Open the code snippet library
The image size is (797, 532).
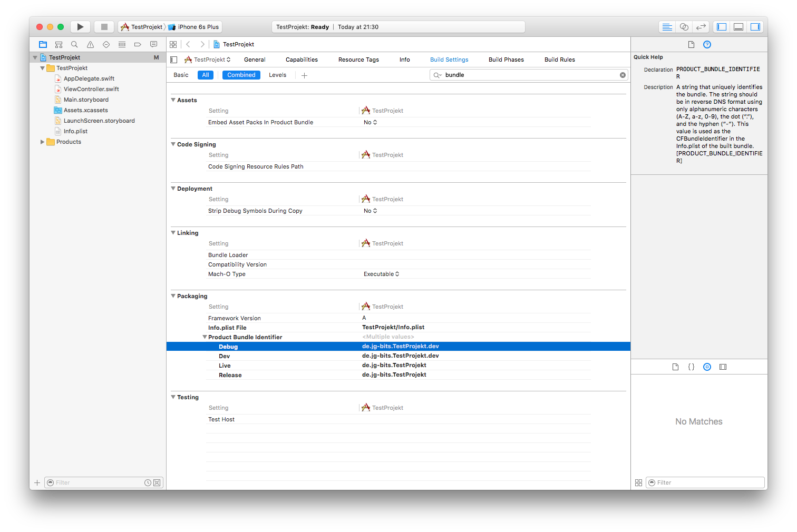pos(691,367)
